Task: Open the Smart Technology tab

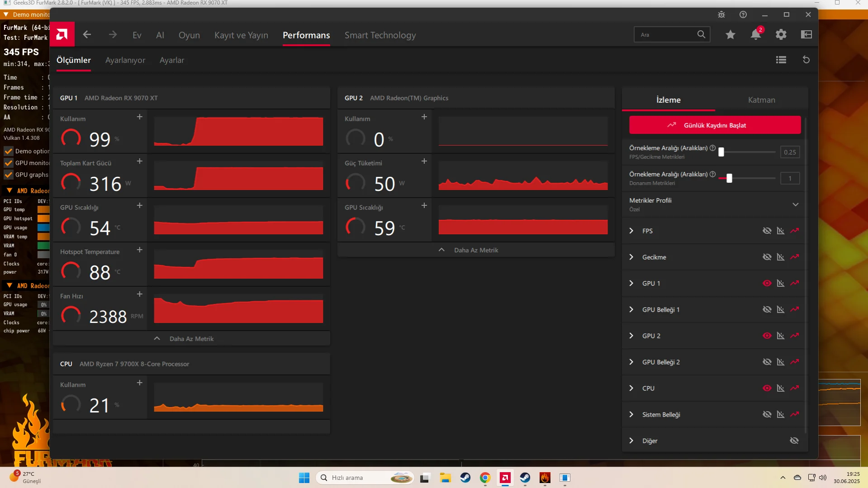Action: click(x=380, y=35)
